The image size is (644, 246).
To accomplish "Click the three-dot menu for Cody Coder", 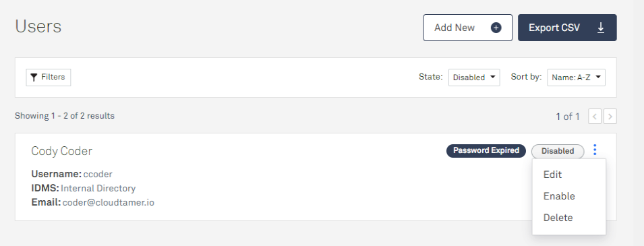I will click(595, 150).
